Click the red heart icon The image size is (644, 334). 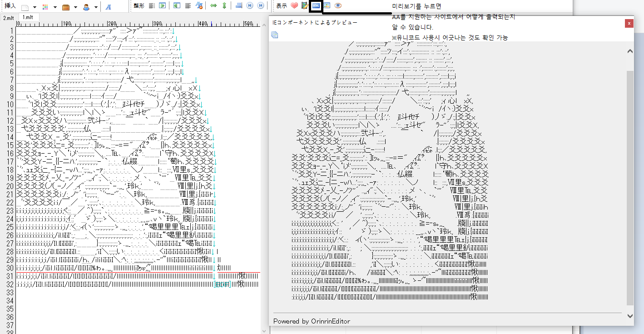294,6
